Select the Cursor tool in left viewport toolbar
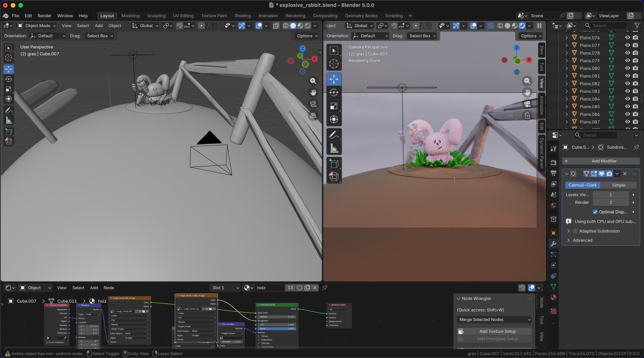The image size is (644, 358). coord(9,58)
